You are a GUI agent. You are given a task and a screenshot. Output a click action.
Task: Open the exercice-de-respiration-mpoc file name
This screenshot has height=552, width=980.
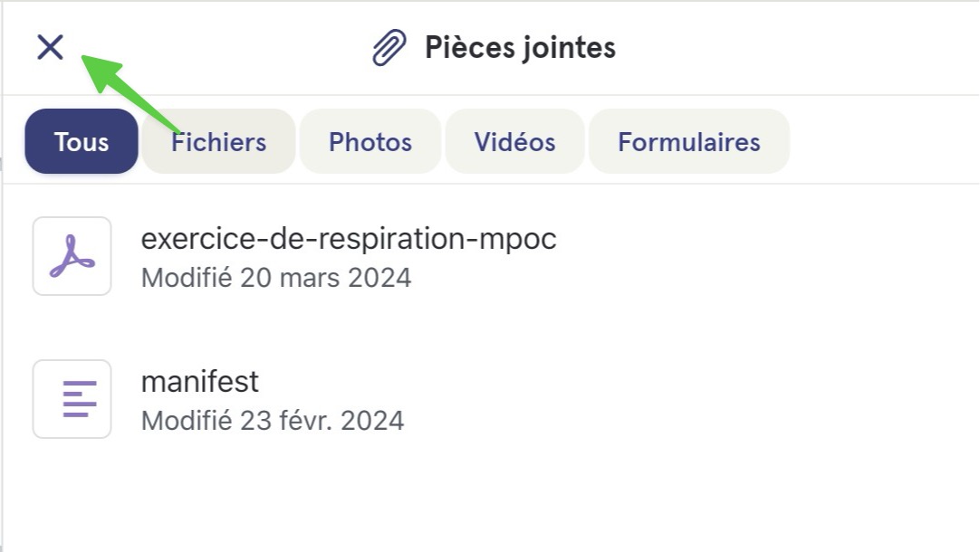coord(349,239)
